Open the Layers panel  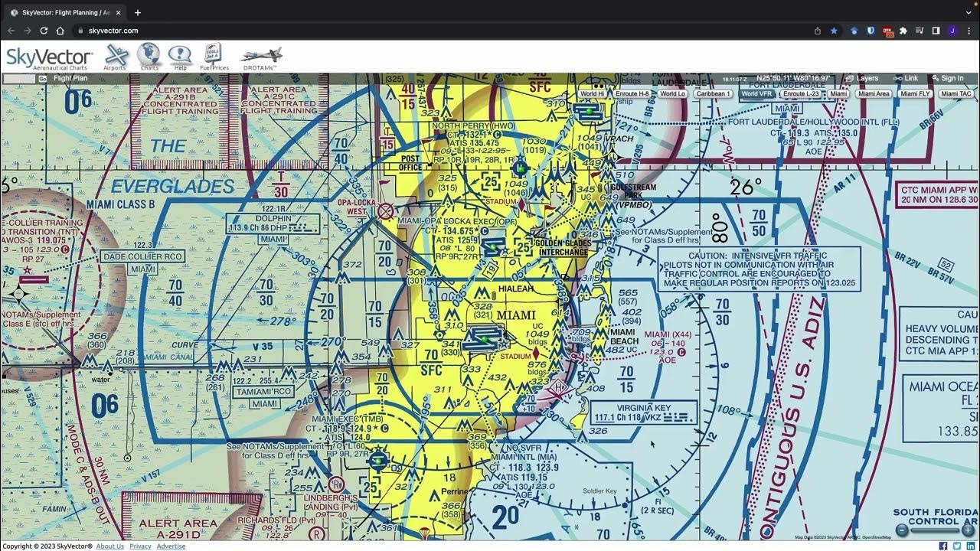click(862, 78)
